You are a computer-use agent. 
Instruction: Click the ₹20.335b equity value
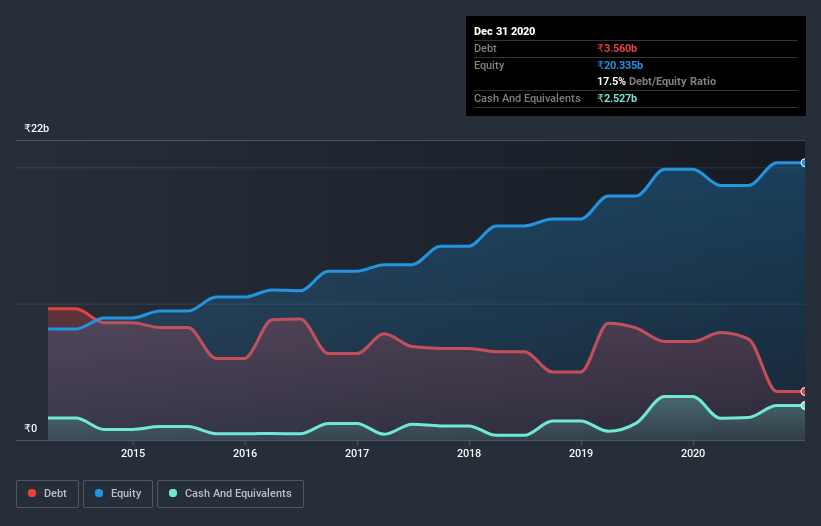(620, 65)
